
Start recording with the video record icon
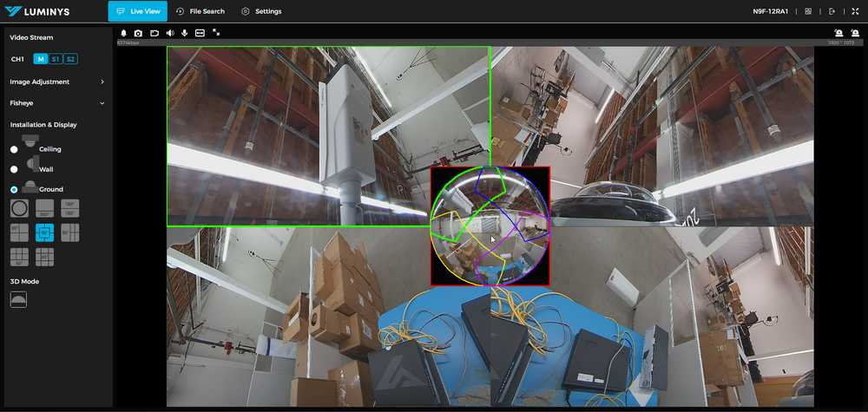click(x=154, y=32)
